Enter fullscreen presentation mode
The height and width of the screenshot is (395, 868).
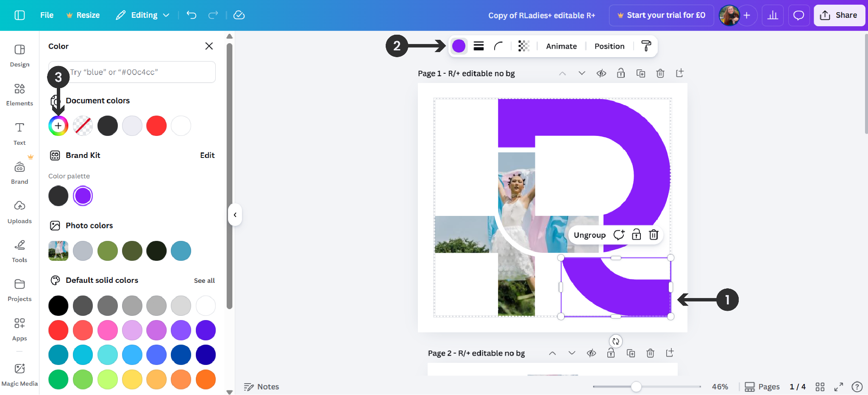[839, 387]
